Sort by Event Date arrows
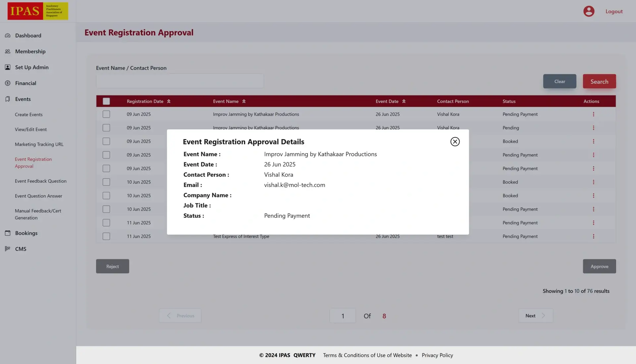This screenshot has width=636, height=364. (x=404, y=101)
